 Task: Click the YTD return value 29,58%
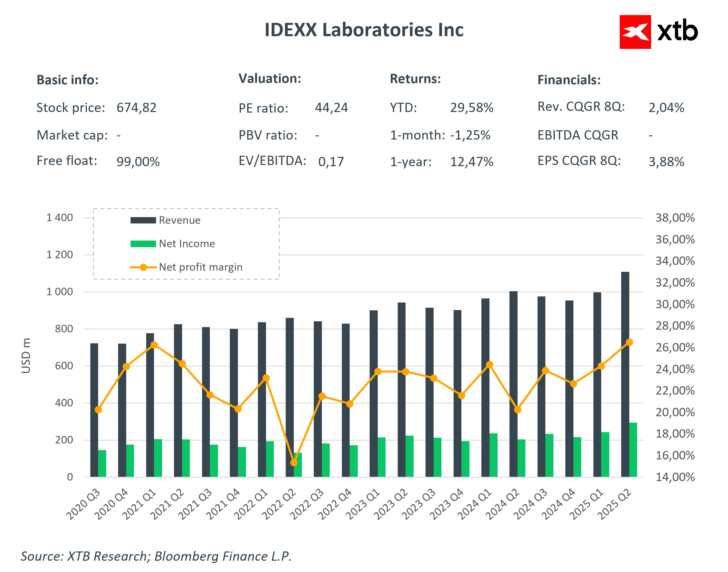coord(471,108)
